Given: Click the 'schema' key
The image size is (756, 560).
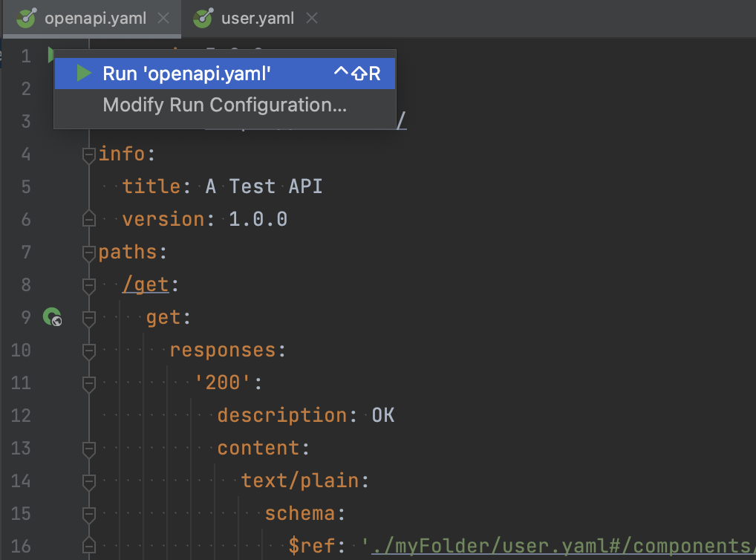Looking at the screenshot, I should point(300,513).
